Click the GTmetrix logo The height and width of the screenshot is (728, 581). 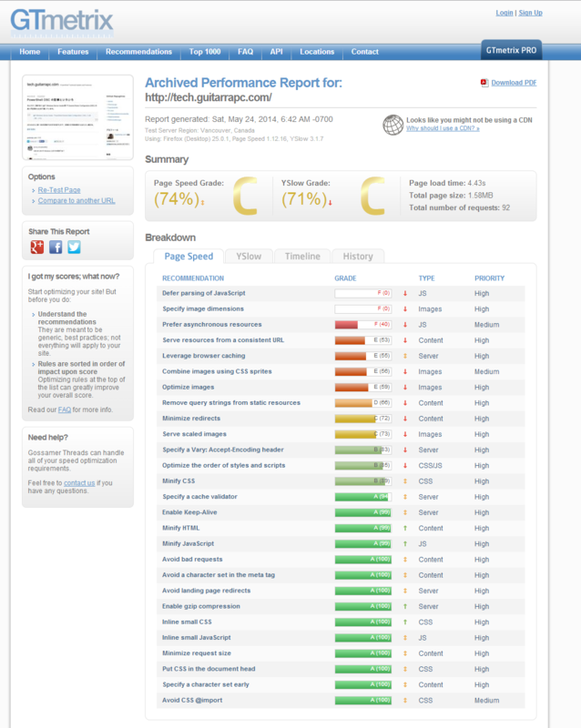click(x=62, y=24)
